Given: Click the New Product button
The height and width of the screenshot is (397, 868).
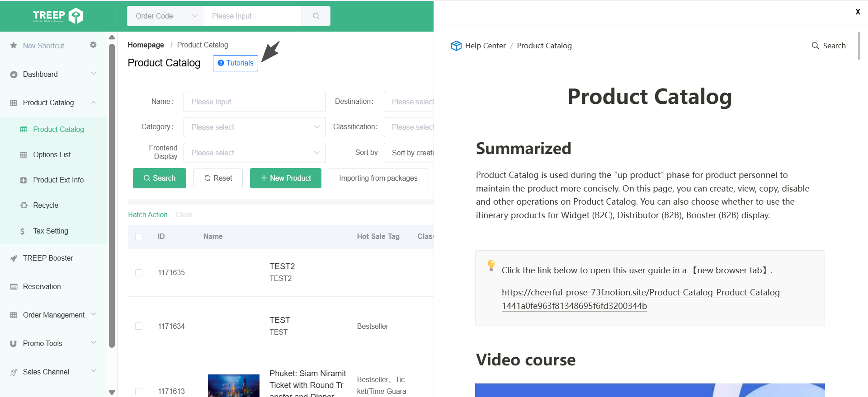Looking at the screenshot, I should click(286, 178).
